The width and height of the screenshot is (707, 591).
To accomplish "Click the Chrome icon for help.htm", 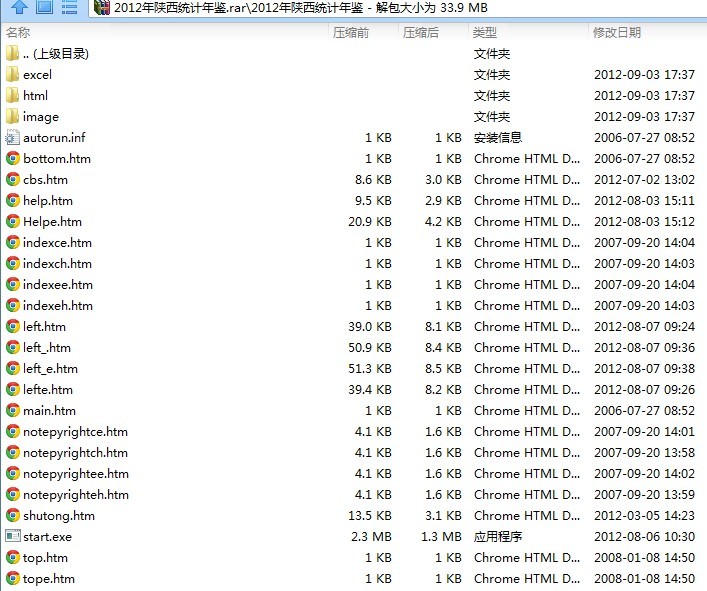I will [13, 200].
